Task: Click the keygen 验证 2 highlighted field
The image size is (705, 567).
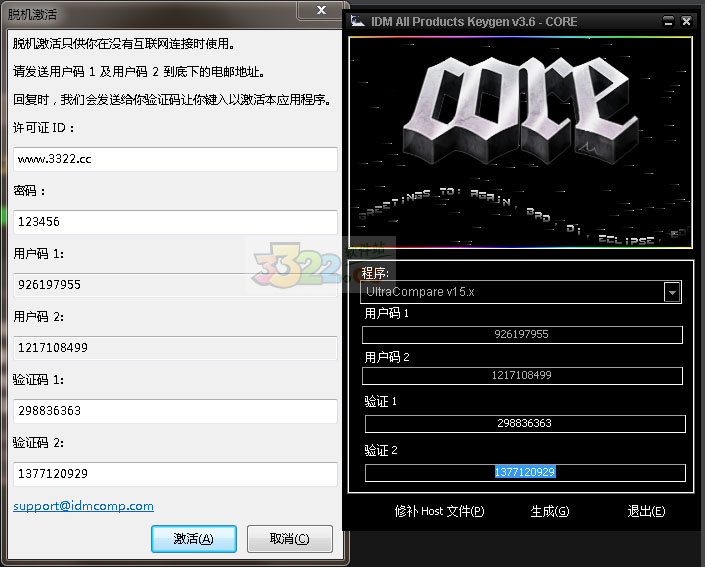Action: 525,473
